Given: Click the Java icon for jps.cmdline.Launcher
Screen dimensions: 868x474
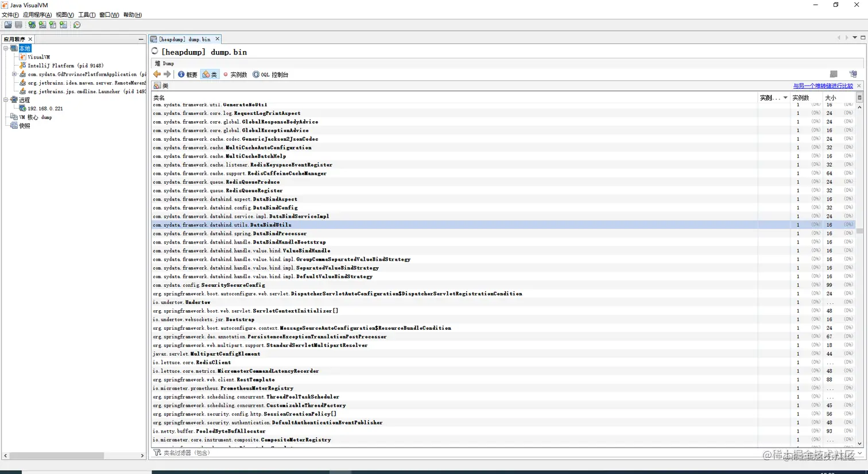Looking at the screenshot, I should 22,91.
